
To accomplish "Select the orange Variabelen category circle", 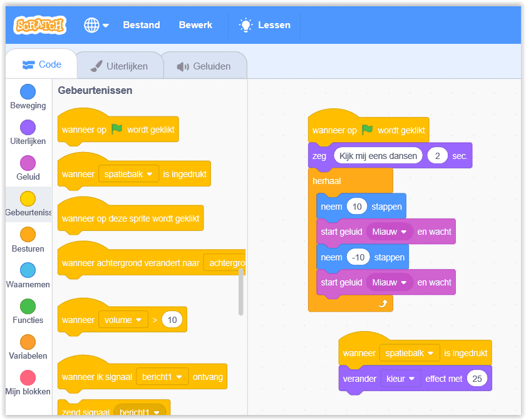I will pyautogui.click(x=28, y=342).
